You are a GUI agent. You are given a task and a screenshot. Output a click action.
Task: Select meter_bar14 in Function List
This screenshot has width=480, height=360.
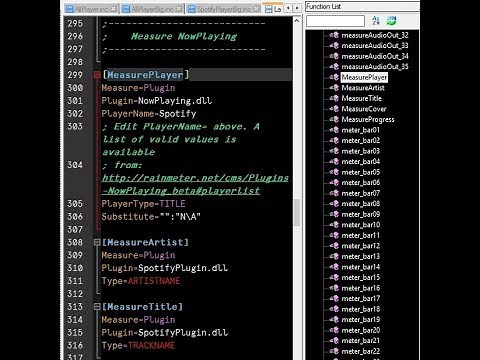click(360, 267)
